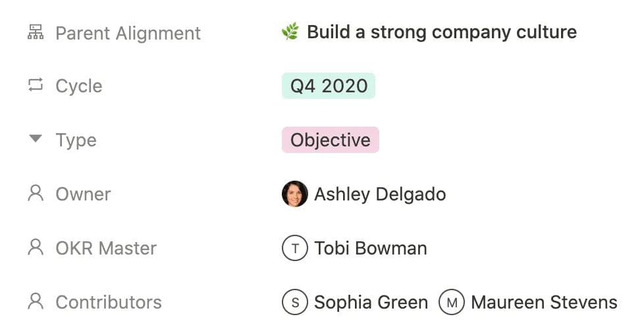Viewport: 644px width, 331px height.
Task: Select Maureen Stevens contributor name
Action: pyautogui.click(x=544, y=303)
